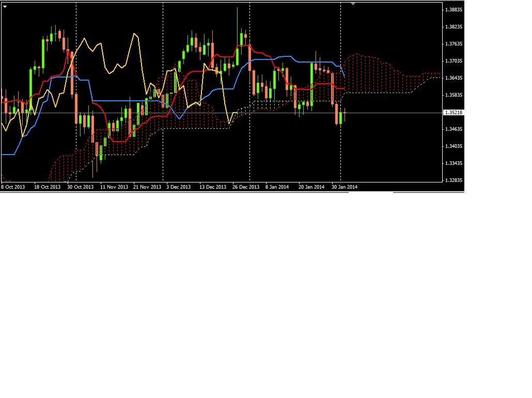532x398 pixels.
Task: Click the 1.34635 price axis label
Action: pyautogui.click(x=453, y=129)
